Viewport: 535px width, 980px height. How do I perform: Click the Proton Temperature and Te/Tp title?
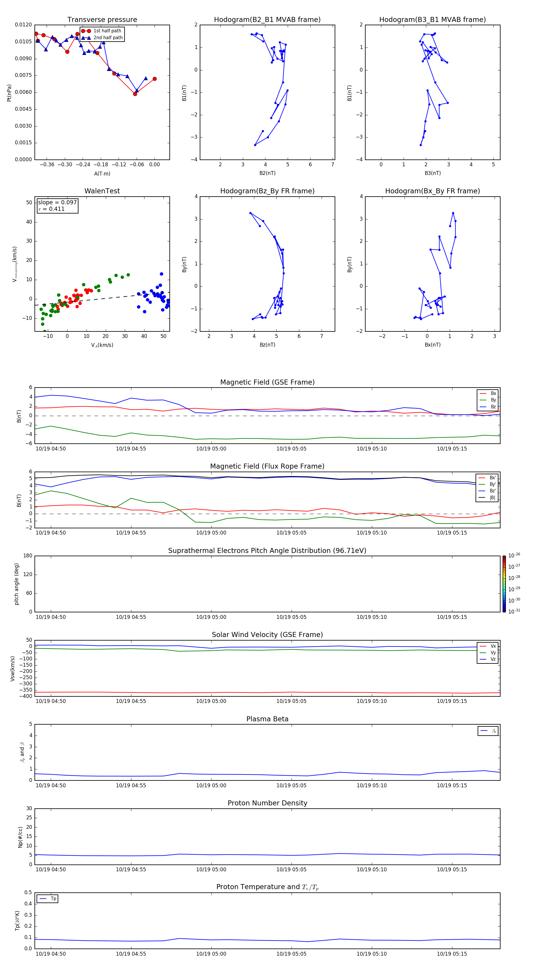click(267, 887)
